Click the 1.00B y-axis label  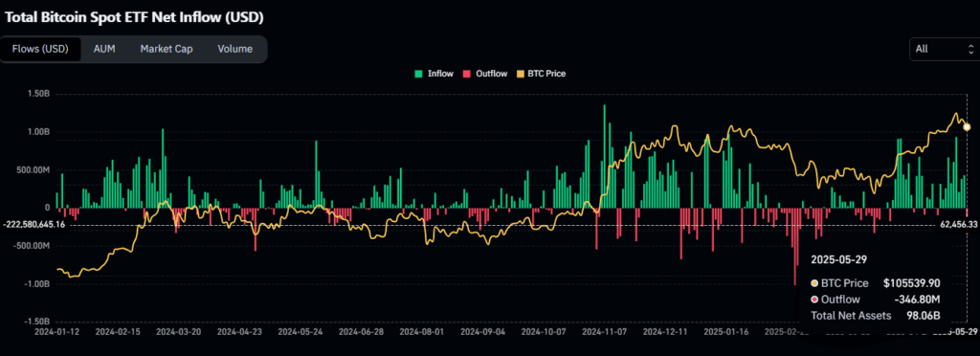pos(38,132)
